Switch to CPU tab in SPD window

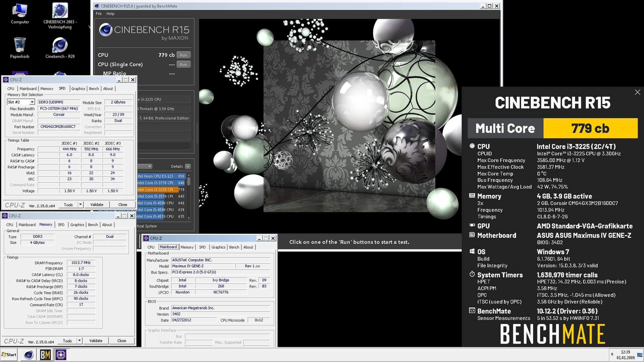pos(11,88)
